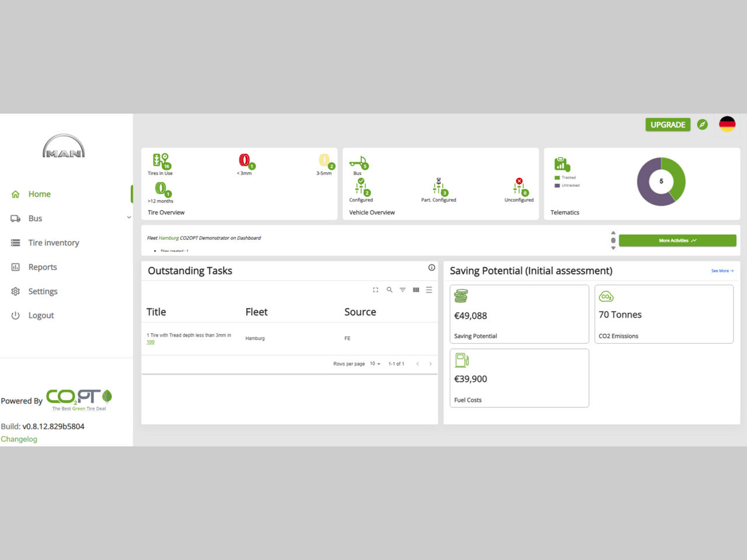Click the filter icon in Outstanding Tasks

(403, 289)
